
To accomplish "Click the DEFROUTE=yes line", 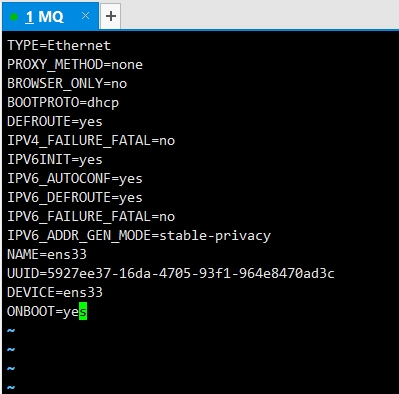I will 55,121.
